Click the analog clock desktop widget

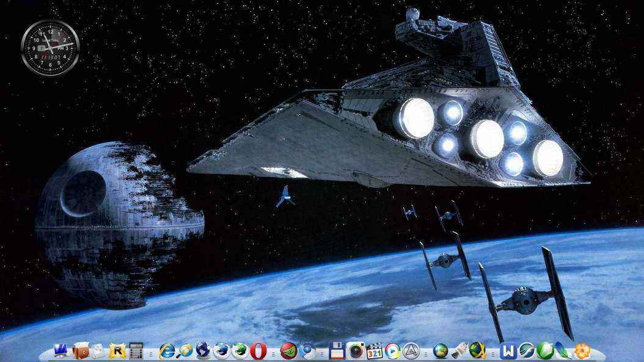point(50,48)
